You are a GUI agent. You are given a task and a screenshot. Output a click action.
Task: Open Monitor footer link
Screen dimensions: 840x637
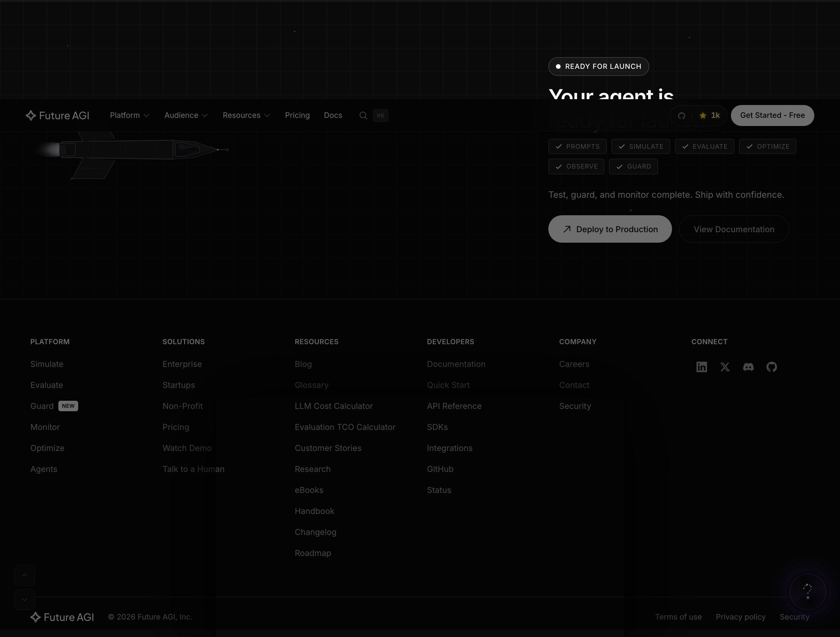pyautogui.click(x=45, y=427)
